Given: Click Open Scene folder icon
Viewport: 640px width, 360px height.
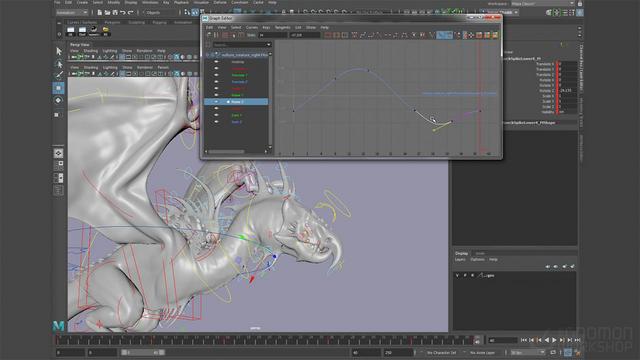Looking at the screenshot, I should [x=107, y=13].
